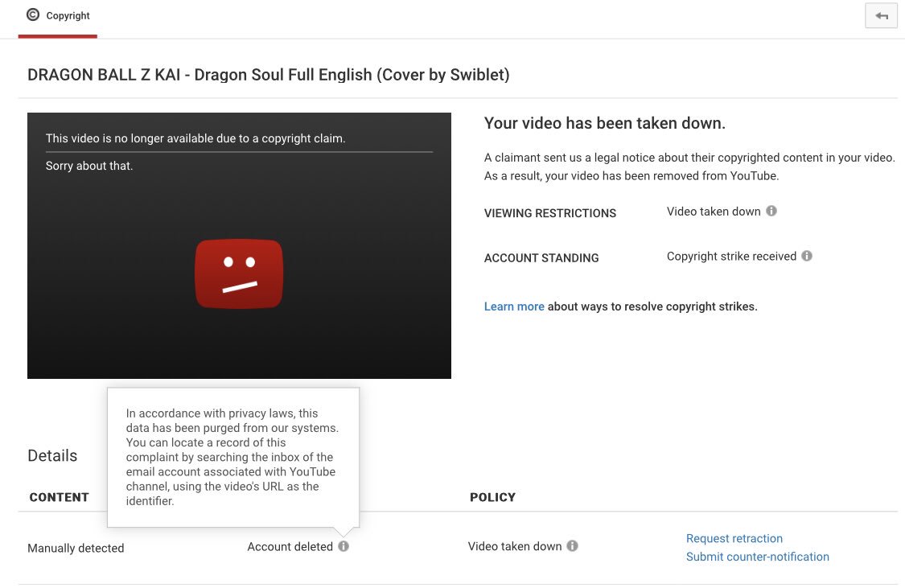
Task: Click the POLICY column header
Action: [x=492, y=497]
